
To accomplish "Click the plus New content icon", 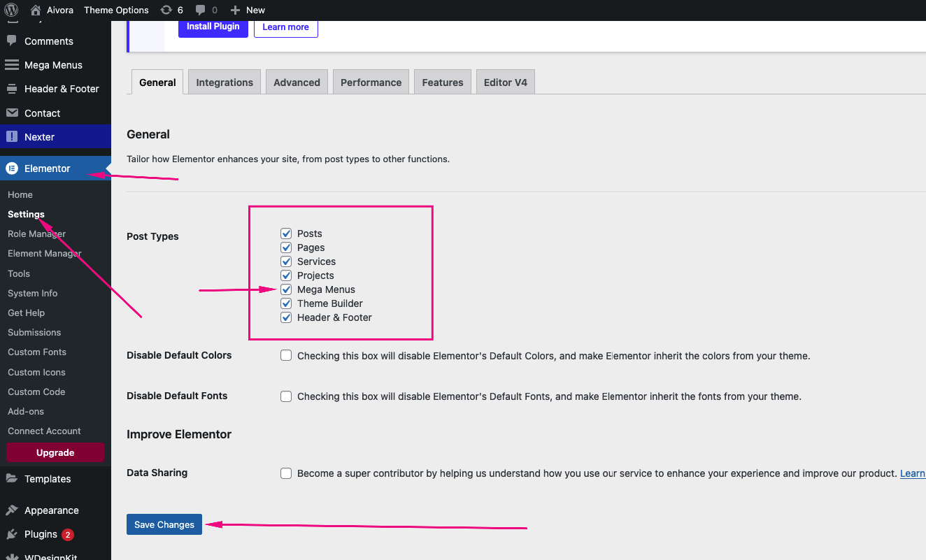I will pyautogui.click(x=235, y=10).
